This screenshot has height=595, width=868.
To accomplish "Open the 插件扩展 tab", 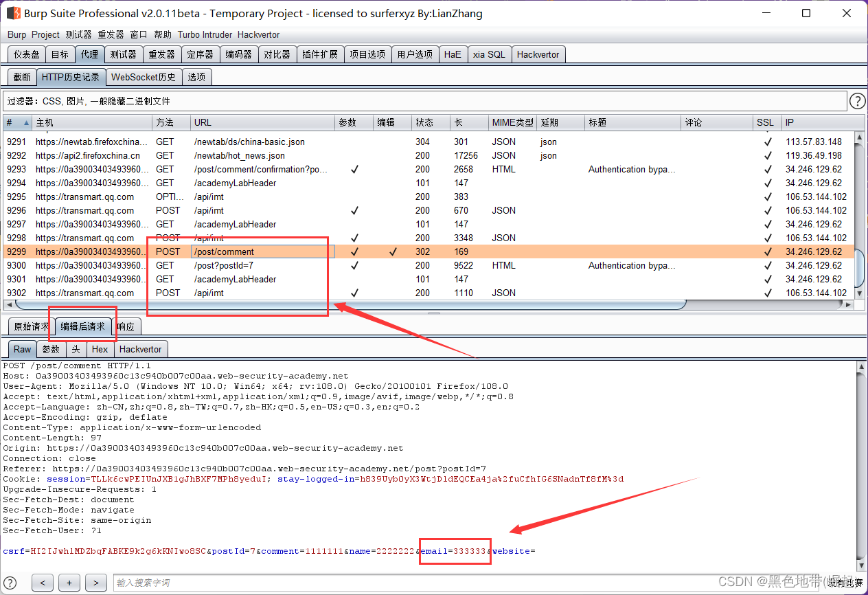I will click(x=320, y=54).
